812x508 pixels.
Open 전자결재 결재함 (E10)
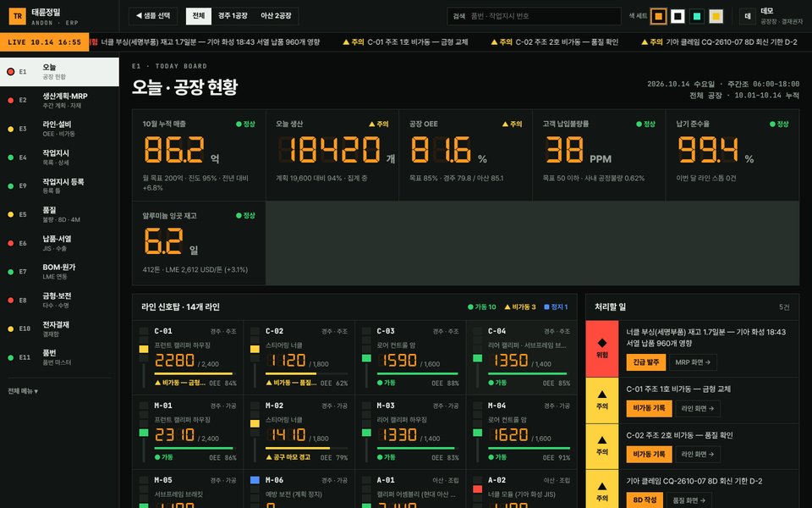[x=59, y=329]
